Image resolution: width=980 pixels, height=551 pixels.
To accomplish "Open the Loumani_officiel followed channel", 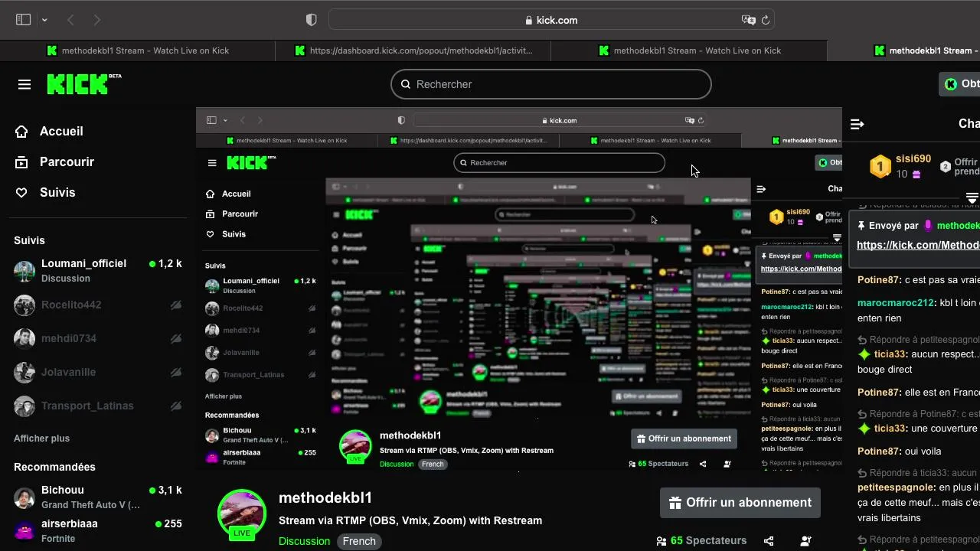I will coord(98,271).
